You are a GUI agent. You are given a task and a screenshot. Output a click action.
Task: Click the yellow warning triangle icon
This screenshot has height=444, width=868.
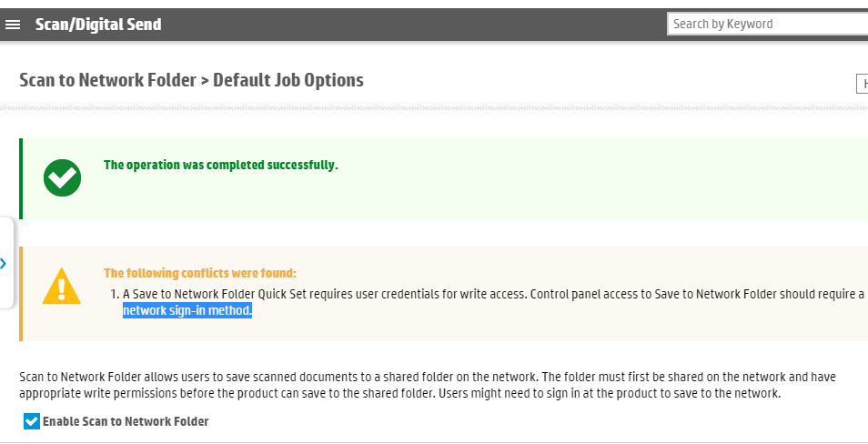61,286
